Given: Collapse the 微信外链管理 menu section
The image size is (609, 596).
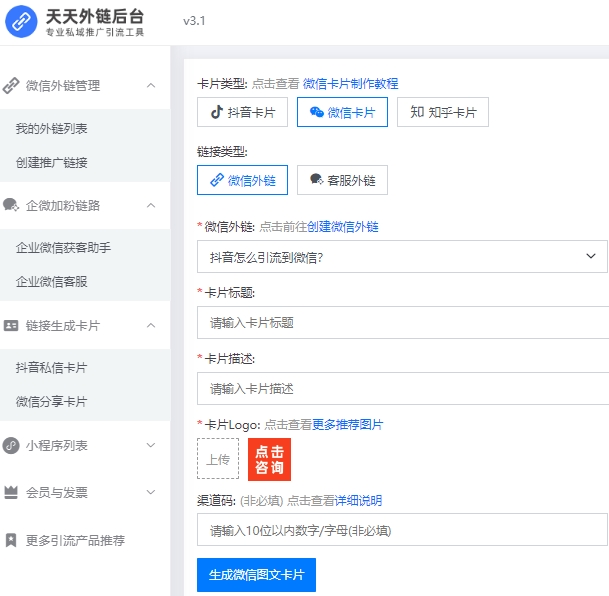Looking at the screenshot, I should [151, 86].
